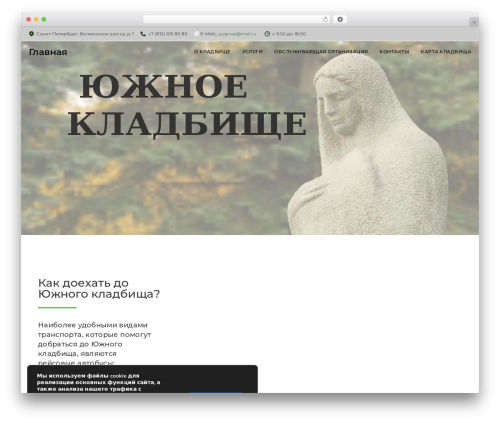This screenshot has height=423, width=500.
Task: Click the statue image in hero banner
Action: (x=368, y=145)
